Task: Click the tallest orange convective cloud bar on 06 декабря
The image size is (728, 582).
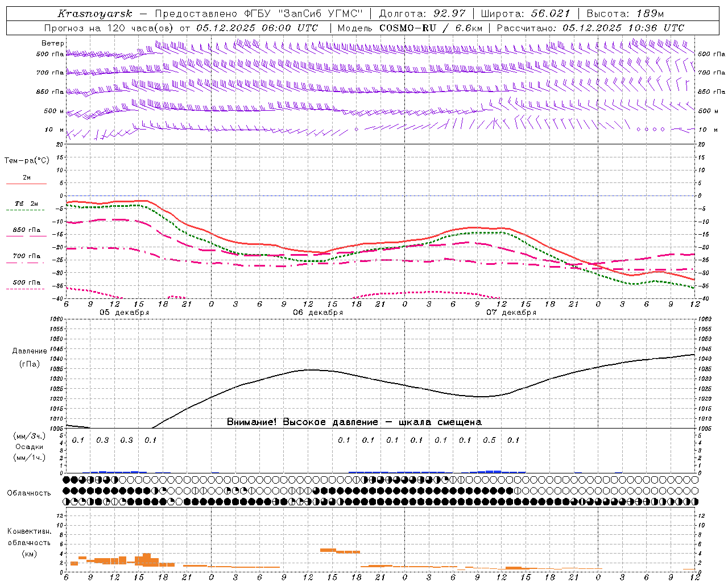Action: [328, 550]
